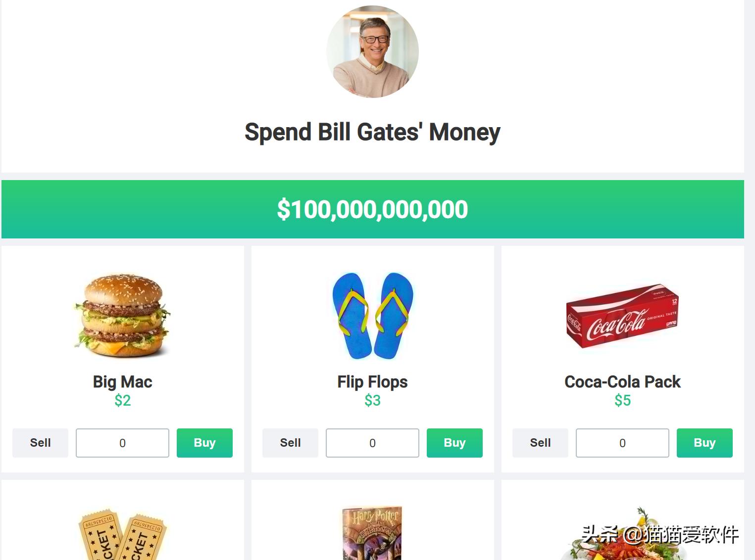Click the golden movie tickets image
755x560 pixels.
[x=122, y=535]
